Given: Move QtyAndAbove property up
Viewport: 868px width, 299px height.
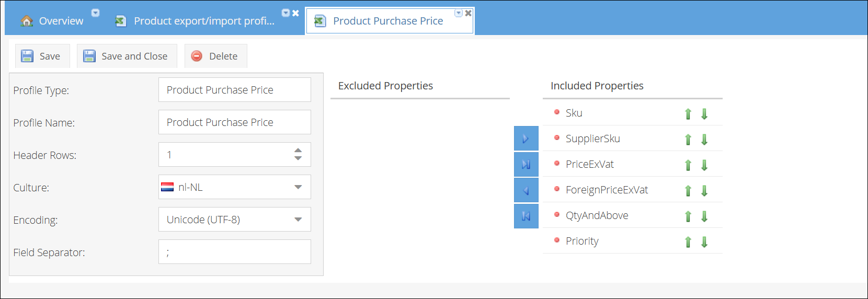Looking at the screenshot, I should pos(688,216).
